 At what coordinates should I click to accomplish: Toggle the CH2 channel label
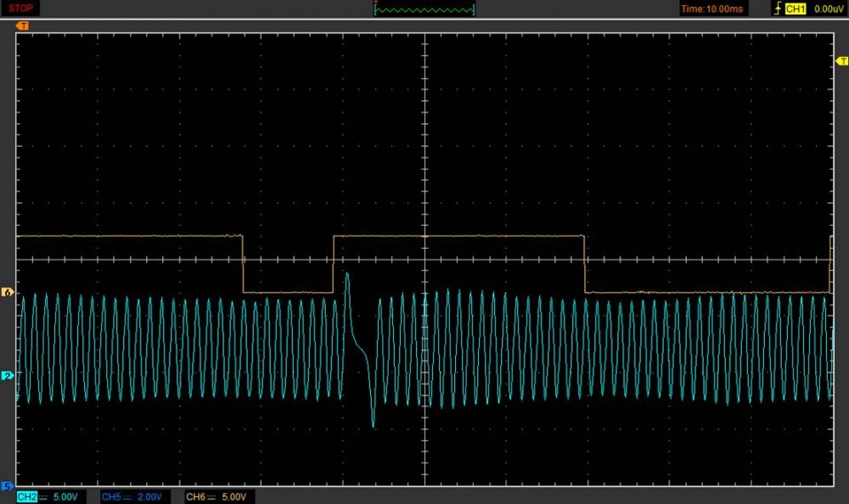[26, 496]
